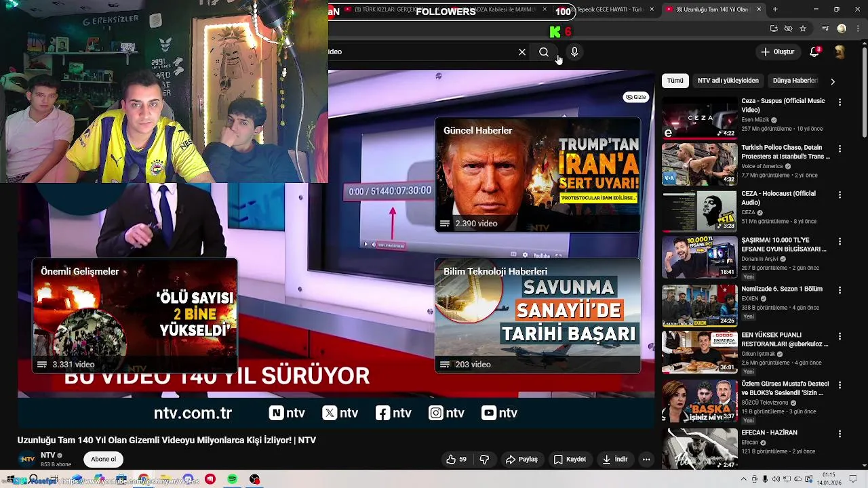Open the YouTube account avatar menu
The image size is (868, 488).
click(840, 52)
